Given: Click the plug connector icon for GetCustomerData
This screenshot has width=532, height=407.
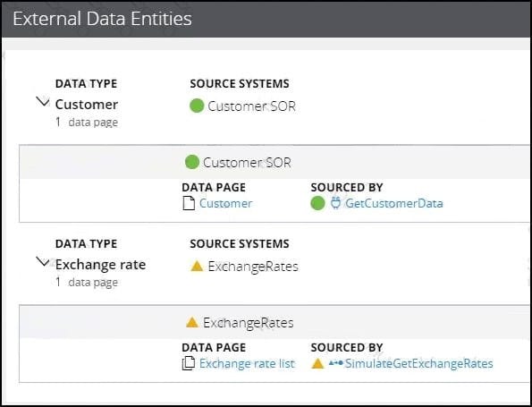Looking at the screenshot, I should pos(335,203).
